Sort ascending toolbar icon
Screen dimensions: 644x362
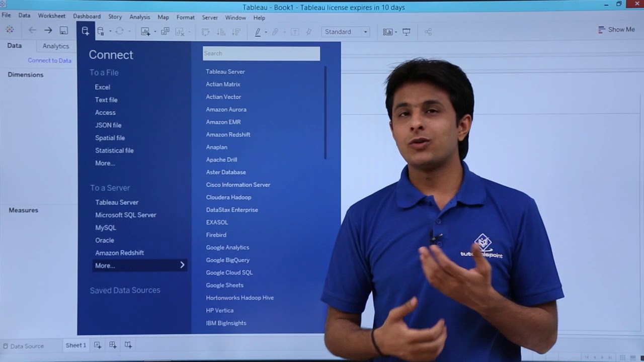click(220, 32)
